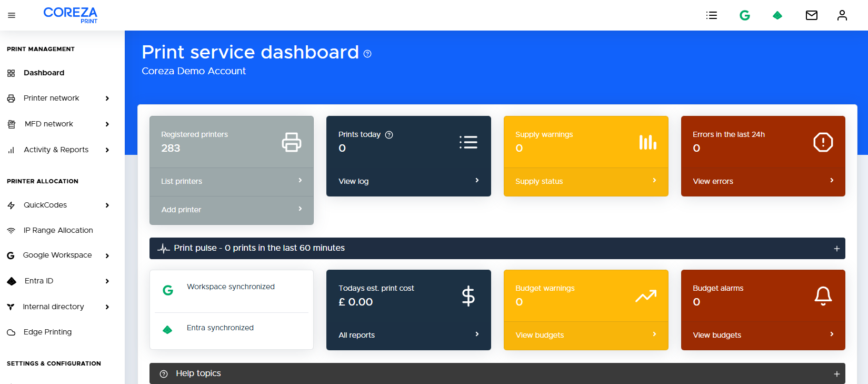The width and height of the screenshot is (868, 384).
Task: Click the List printers link
Action: pyautogui.click(x=182, y=181)
